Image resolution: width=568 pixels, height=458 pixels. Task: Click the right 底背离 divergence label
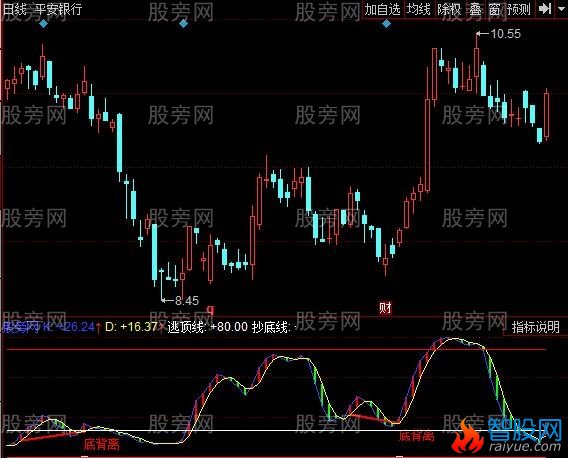(417, 436)
